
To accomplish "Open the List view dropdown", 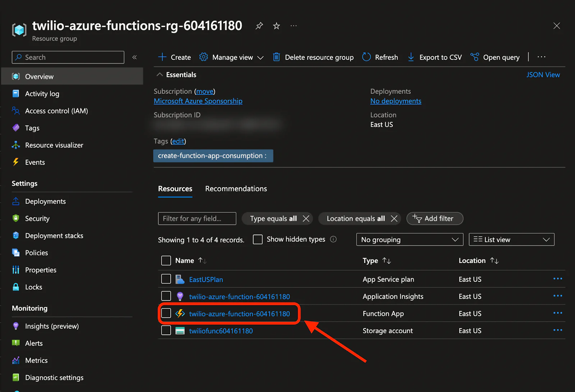I will click(x=511, y=240).
